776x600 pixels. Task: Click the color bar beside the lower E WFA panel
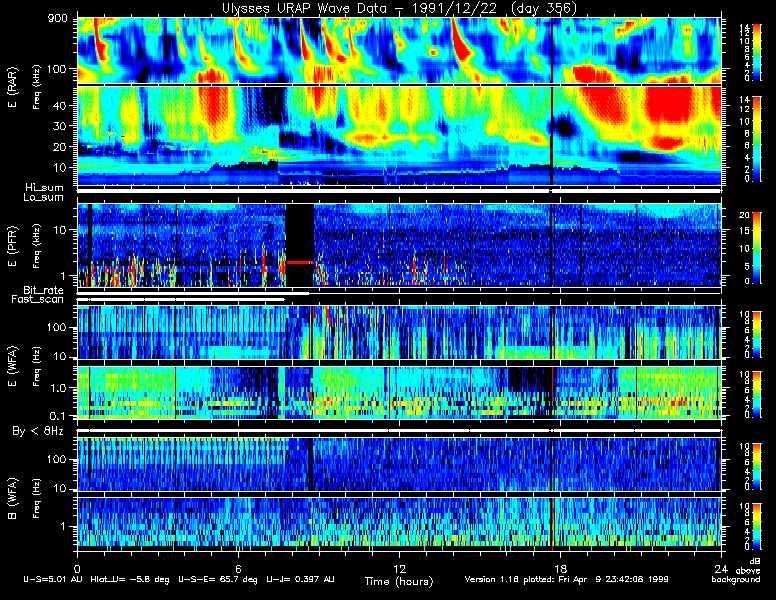tap(757, 395)
